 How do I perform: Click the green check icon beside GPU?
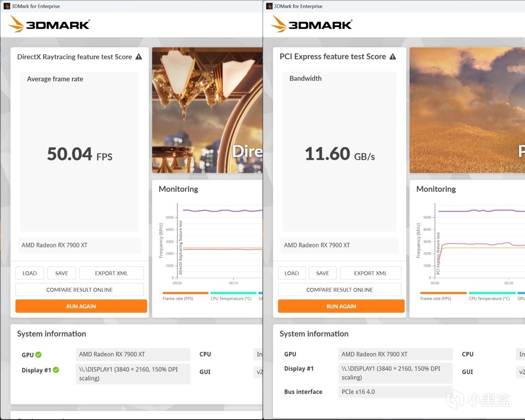coord(38,355)
